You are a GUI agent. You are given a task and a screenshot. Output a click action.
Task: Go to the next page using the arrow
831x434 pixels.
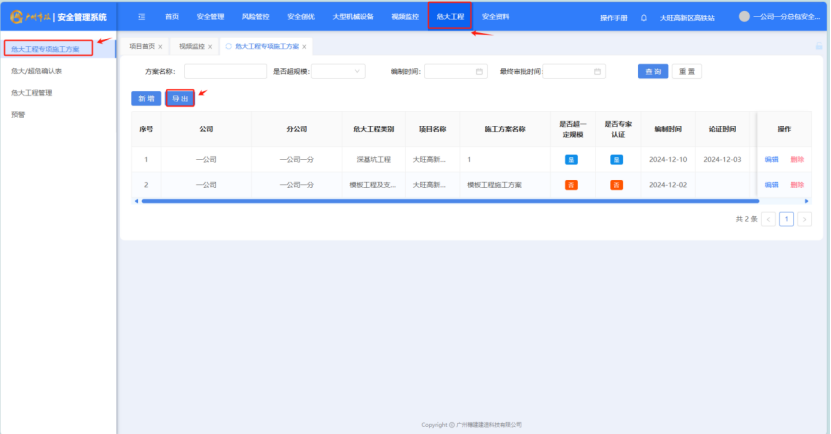(x=804, y=219)
